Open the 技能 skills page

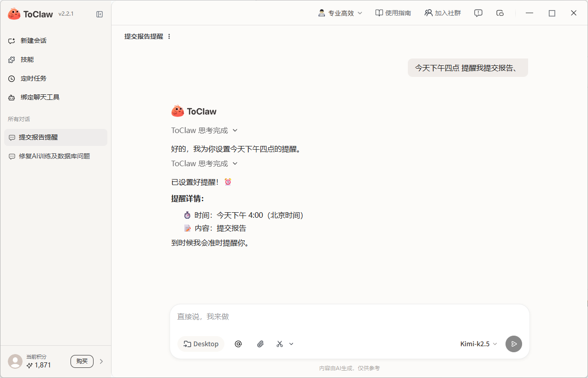(x=56, y=59)
